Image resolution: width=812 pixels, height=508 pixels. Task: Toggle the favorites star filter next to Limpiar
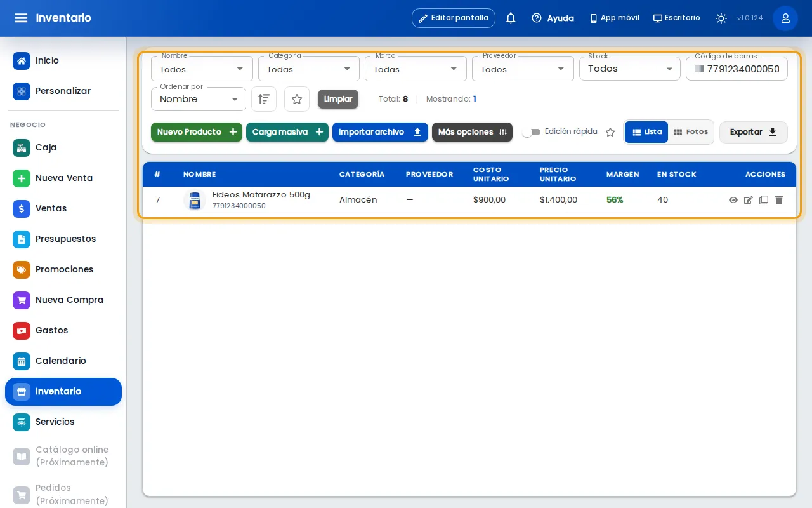(297, 99)
